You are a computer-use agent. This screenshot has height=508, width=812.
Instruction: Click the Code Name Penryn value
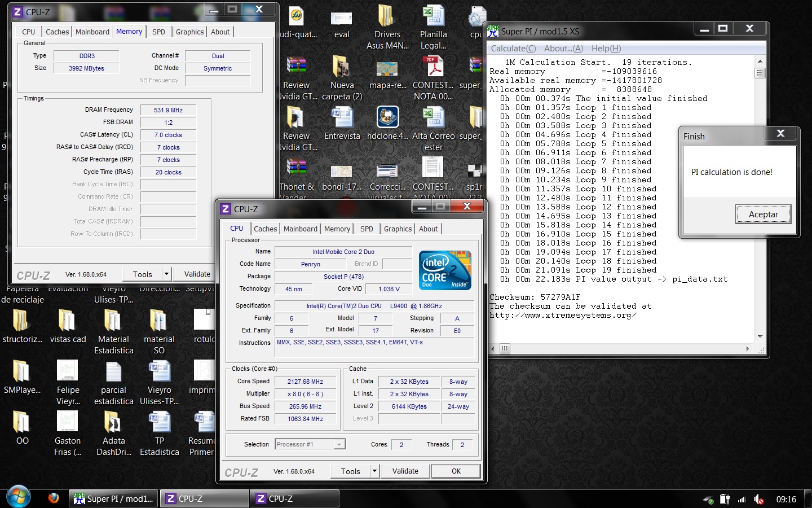[310, 264]
